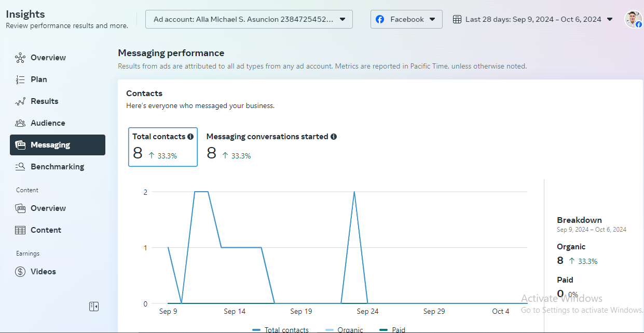Screen dimensions: 644x333
Task: Click the Overview network icon in sidebar
Action: tap(20, 58)
